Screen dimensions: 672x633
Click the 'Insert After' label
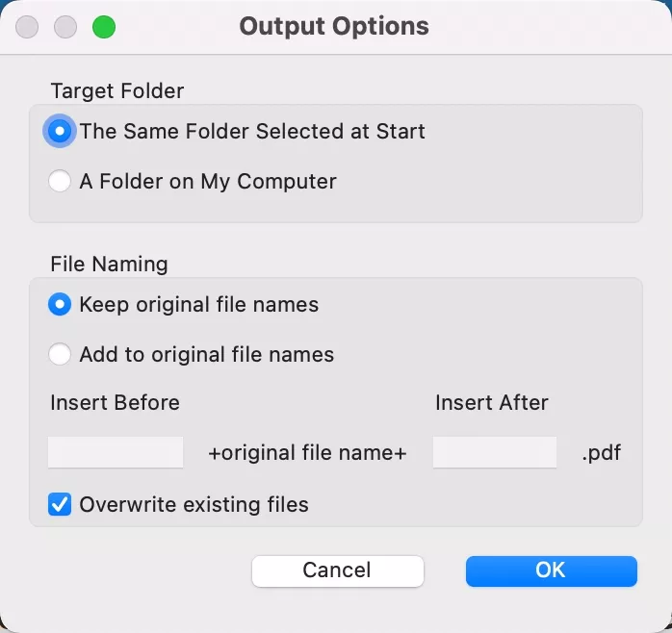point(491,403)
